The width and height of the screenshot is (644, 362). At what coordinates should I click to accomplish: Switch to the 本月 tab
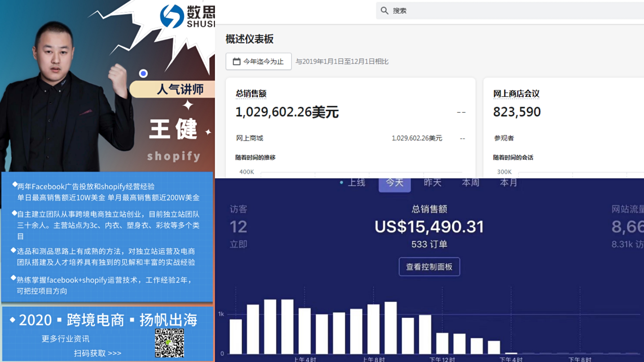[509, 183]
